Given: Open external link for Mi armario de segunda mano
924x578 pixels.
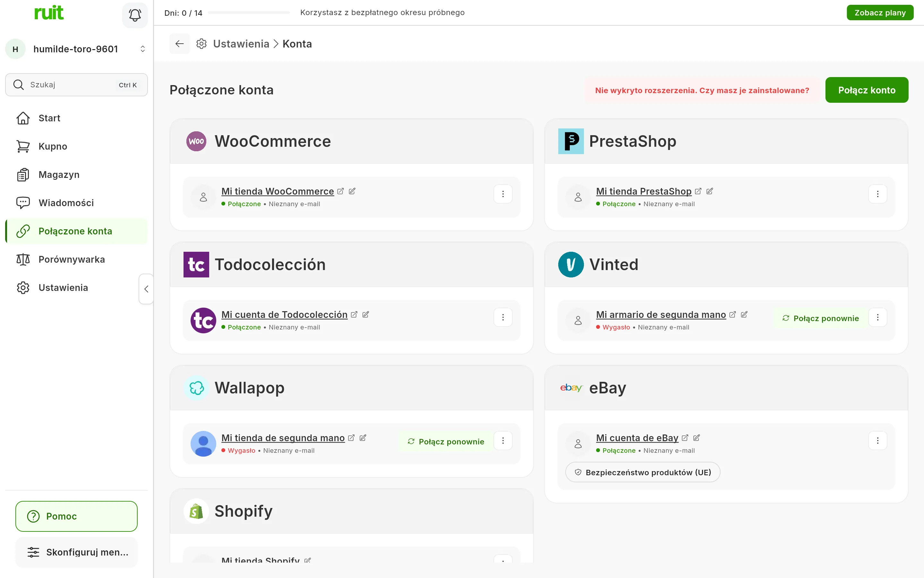Looking at the screenshot, I should [x=732, y=314].
